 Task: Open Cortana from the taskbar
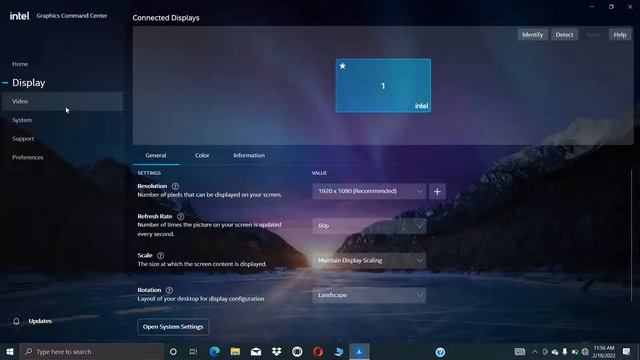173,351
